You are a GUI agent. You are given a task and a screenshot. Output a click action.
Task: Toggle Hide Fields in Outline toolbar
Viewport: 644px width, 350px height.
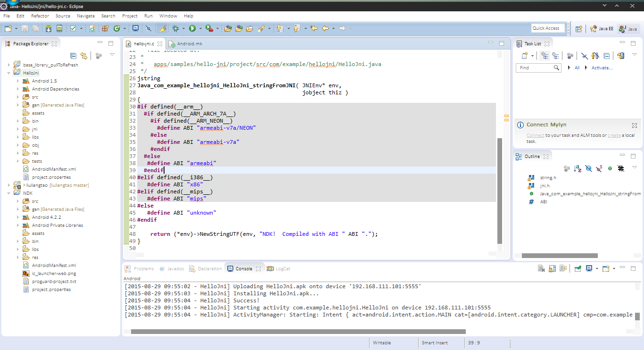tap(588, 168)
